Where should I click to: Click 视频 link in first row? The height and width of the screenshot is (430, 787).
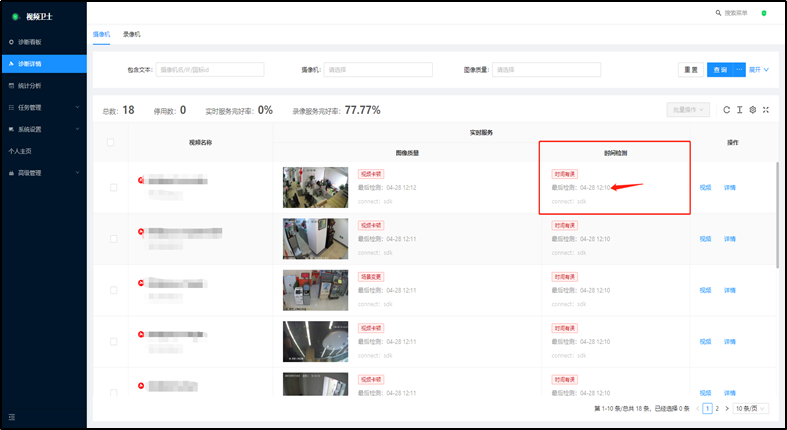[705, 188]
